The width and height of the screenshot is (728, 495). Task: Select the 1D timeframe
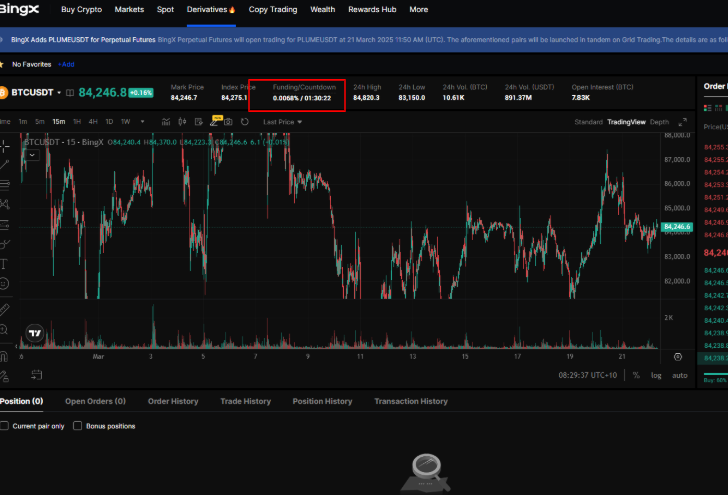coord(109,122)
